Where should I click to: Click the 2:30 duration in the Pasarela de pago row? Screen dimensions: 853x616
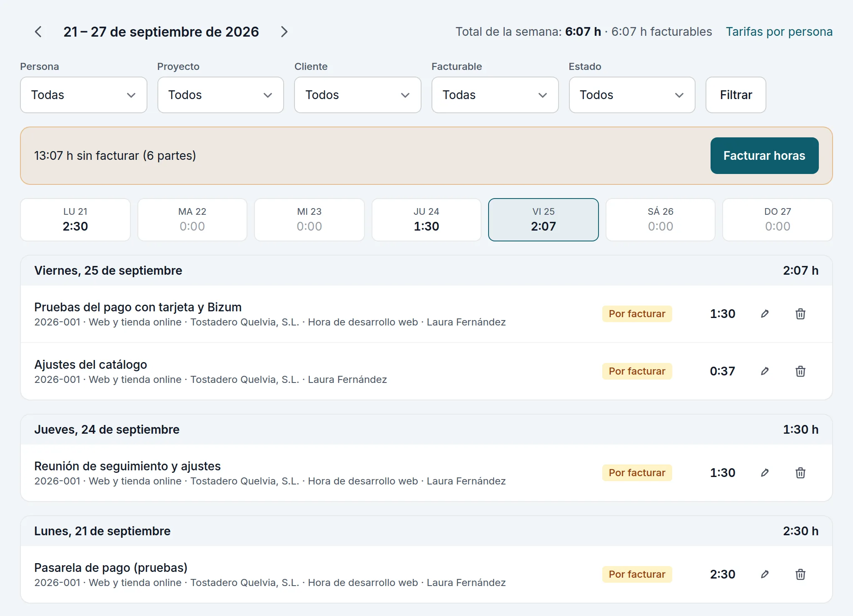[723, 574]
